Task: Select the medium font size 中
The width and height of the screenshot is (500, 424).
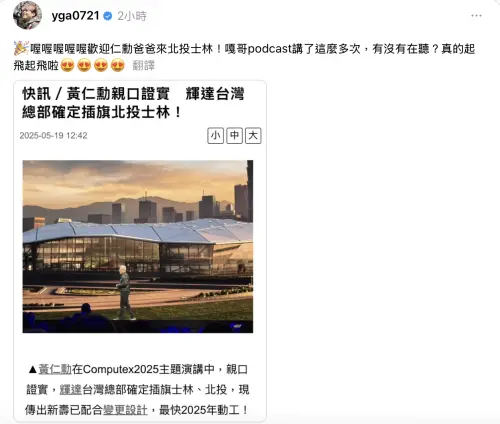Action: pos(234,136)
